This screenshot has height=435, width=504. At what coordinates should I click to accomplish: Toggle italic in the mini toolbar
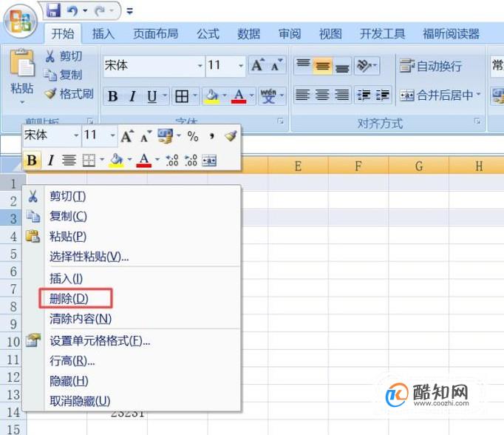pos(50,161)
